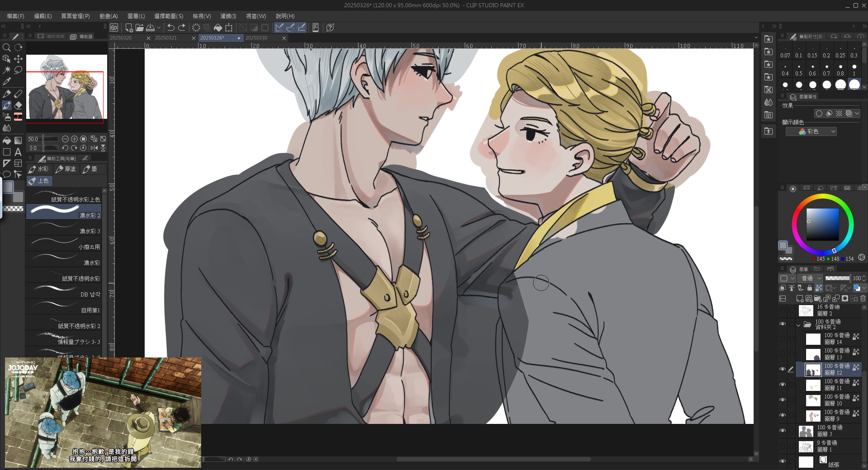Image resolution: width=868 pixels, height=470 pixels.
Task: Open the canvas tab list dropdown arrow
Action: [x=756, y=38]
